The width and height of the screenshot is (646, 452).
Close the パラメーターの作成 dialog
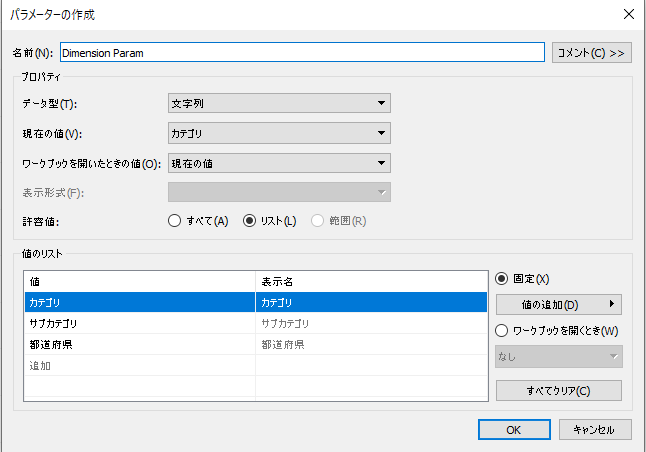coord(628,15)
